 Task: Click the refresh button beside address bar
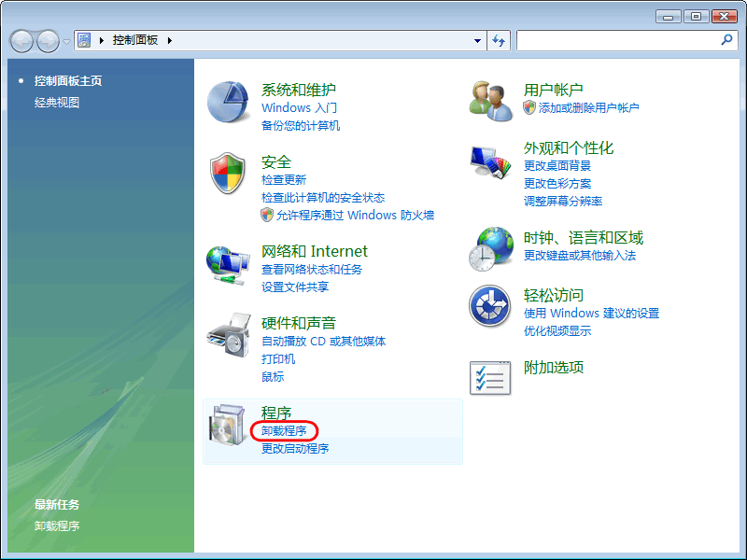499,40
